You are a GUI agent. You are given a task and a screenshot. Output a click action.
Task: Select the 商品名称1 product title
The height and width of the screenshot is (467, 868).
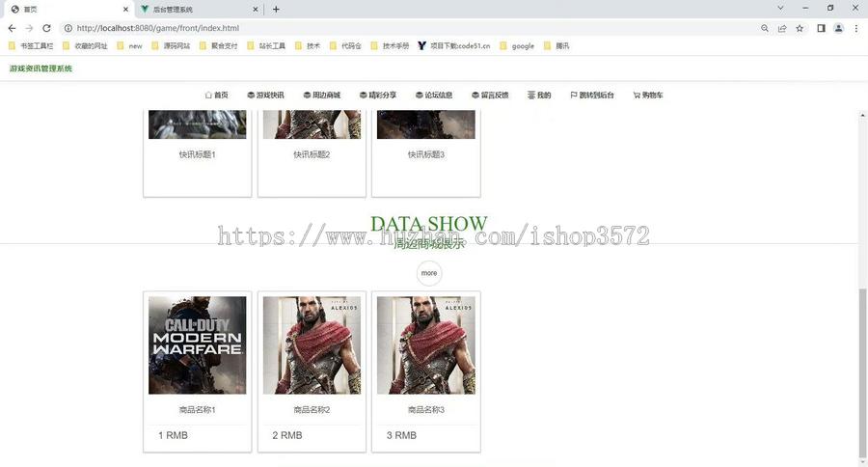coord(197,410)
